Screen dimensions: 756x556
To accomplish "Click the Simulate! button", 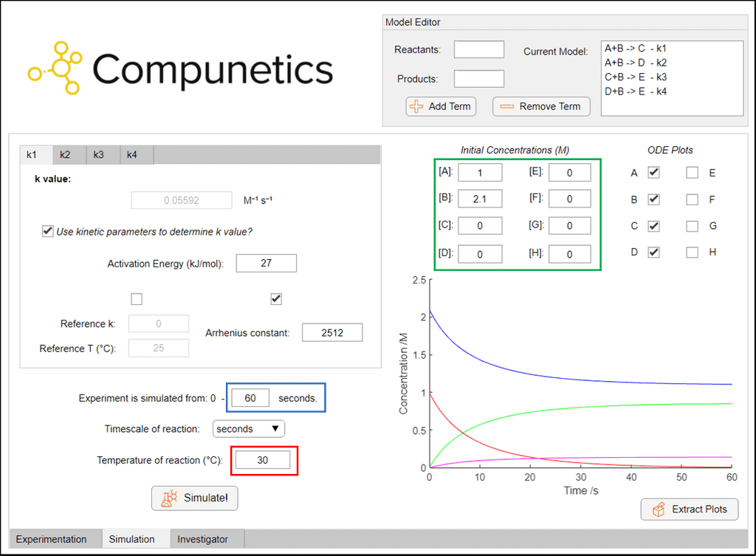I will pyautogui.click(x=194, y=498).
